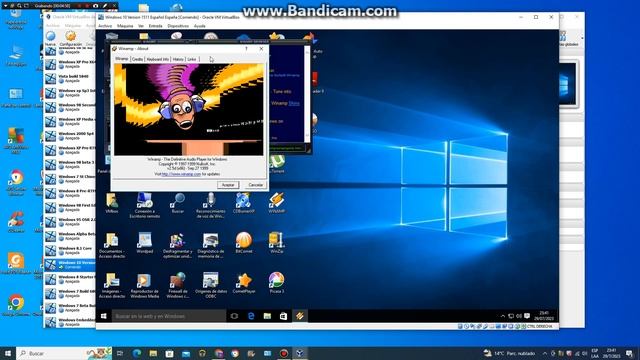Select Windows 7 Beta Build in VM list

pos(70,308)
